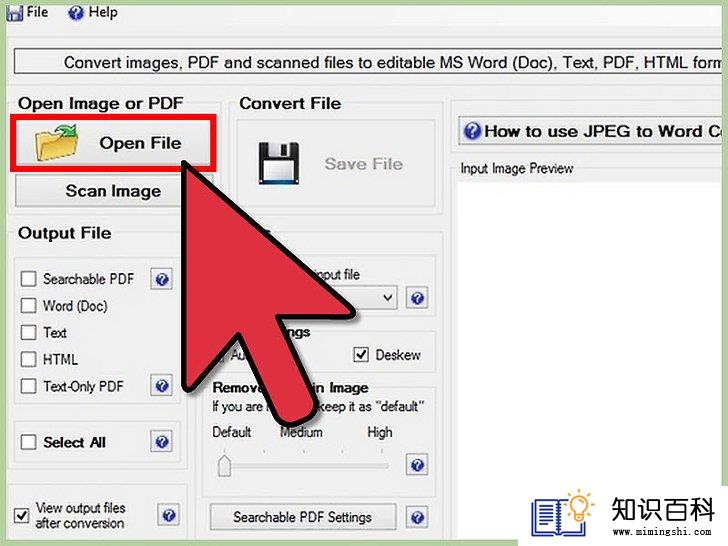Click the noise removal slider thumb
This screenshot has width=728, height=546.
coord(224,466)
